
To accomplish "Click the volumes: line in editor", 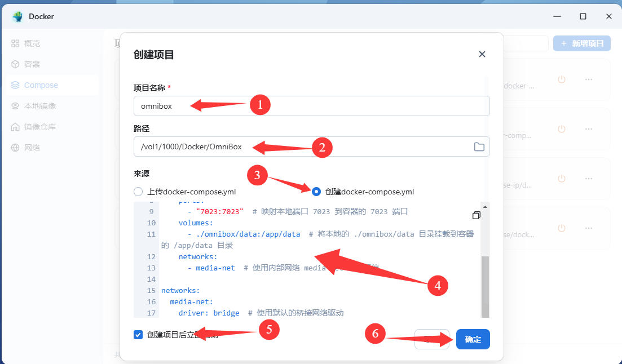I will pyautogui.click(x=196, y=223).
